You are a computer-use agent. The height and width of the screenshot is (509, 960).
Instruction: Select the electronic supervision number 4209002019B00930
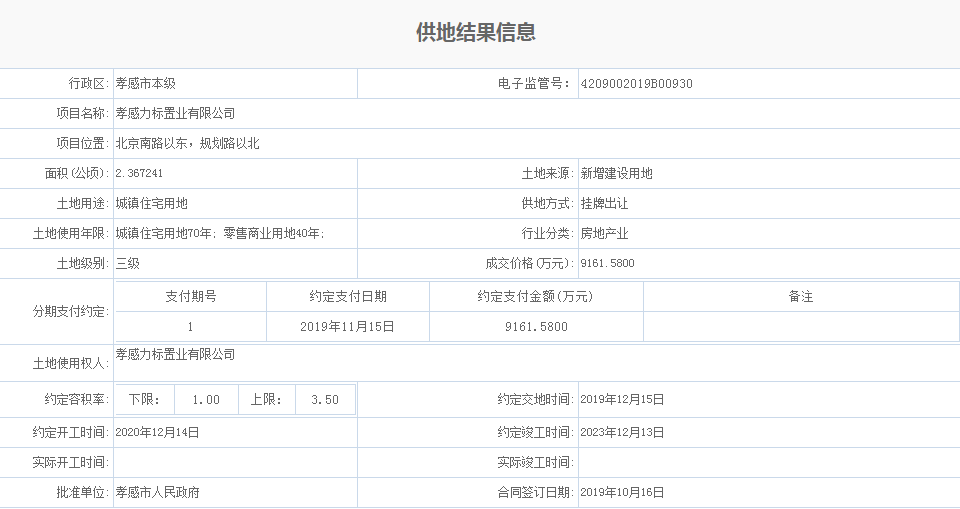click(x=636, y=84)
